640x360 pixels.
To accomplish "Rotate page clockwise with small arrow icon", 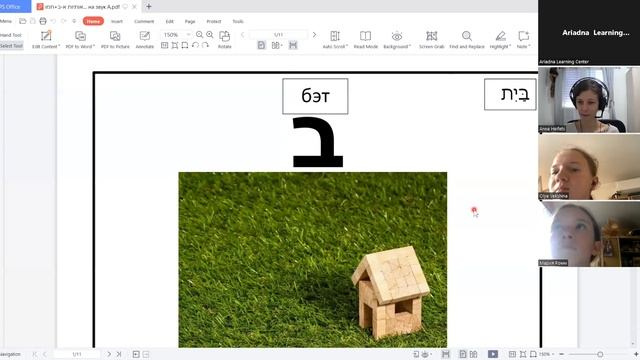I will pyautogui.click(x=205, y=45).
